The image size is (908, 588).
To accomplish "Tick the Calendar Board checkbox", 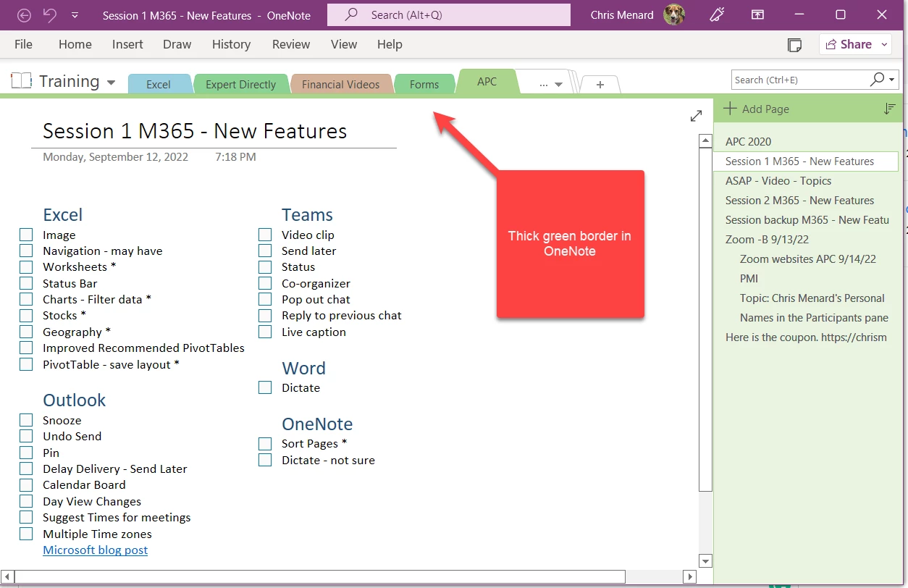I will tap(26, 485).
